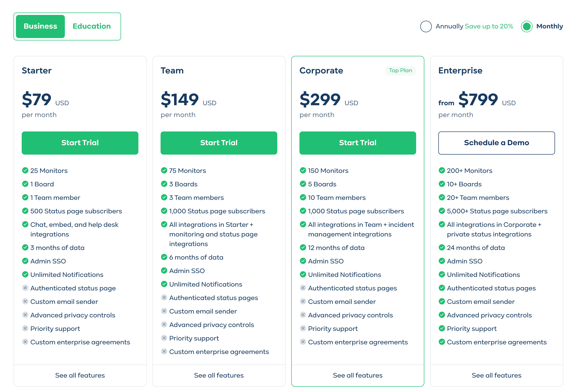
Task: Expand See all features under Corporate
Action: 358,375
